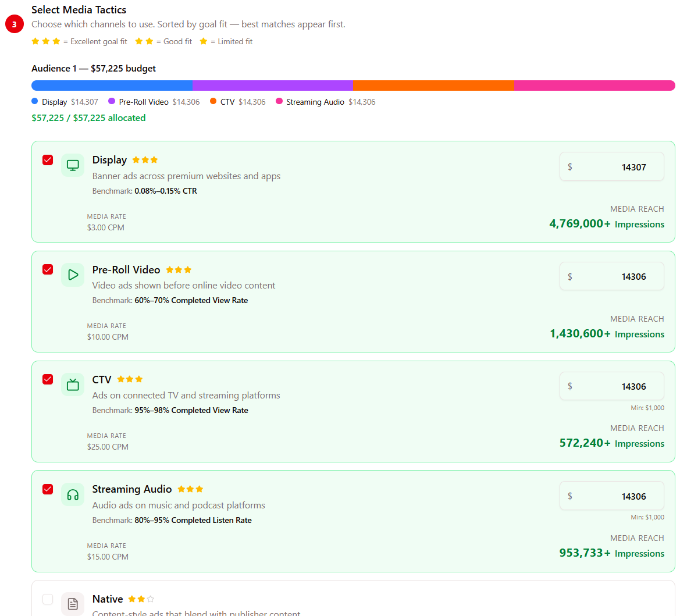Click the Limited fit single star legend

click(204, 41)
